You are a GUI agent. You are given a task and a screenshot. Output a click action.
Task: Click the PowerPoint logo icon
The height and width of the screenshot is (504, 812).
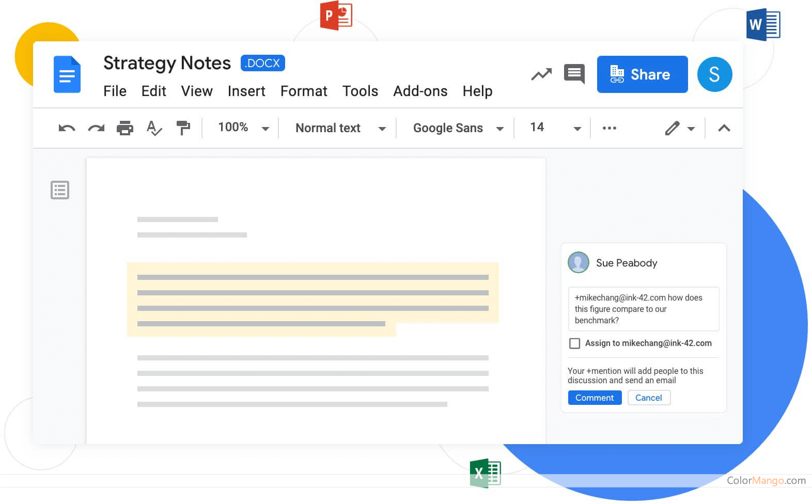click(x=336, y=15)
